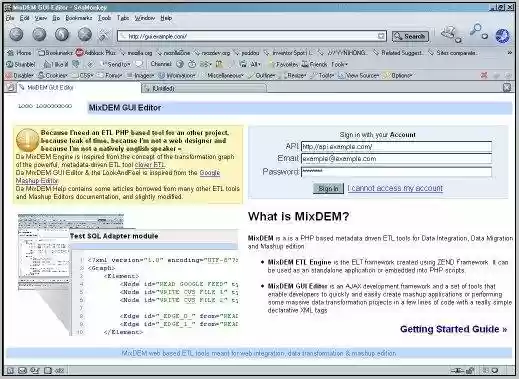Expand the bookmarks toolbar overflow chevron

509,53
